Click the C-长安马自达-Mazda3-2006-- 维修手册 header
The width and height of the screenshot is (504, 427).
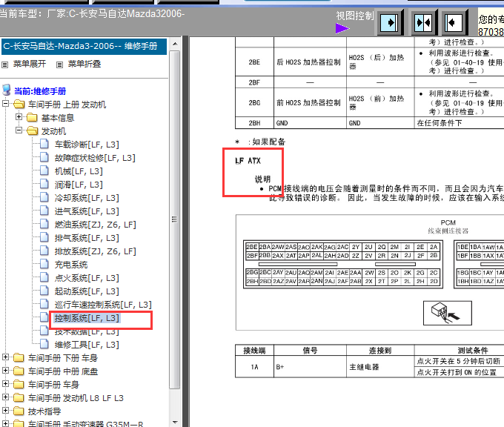[x=84, y=47]
